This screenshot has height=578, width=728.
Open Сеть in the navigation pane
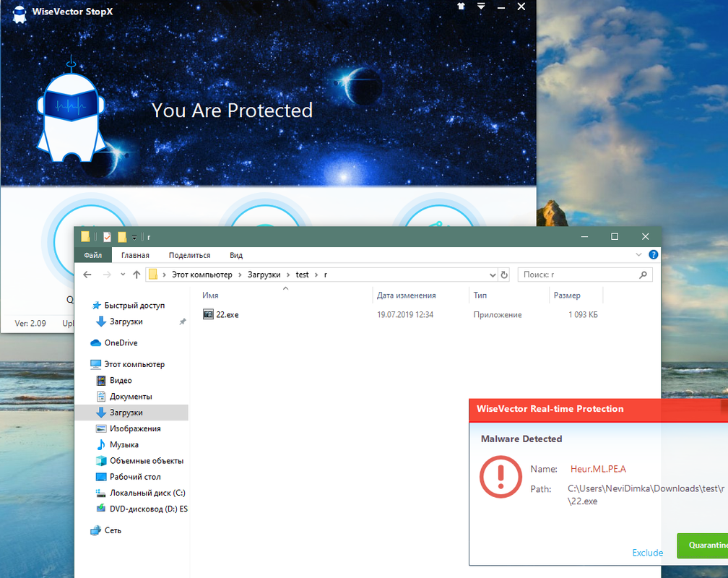pos(113,530)
